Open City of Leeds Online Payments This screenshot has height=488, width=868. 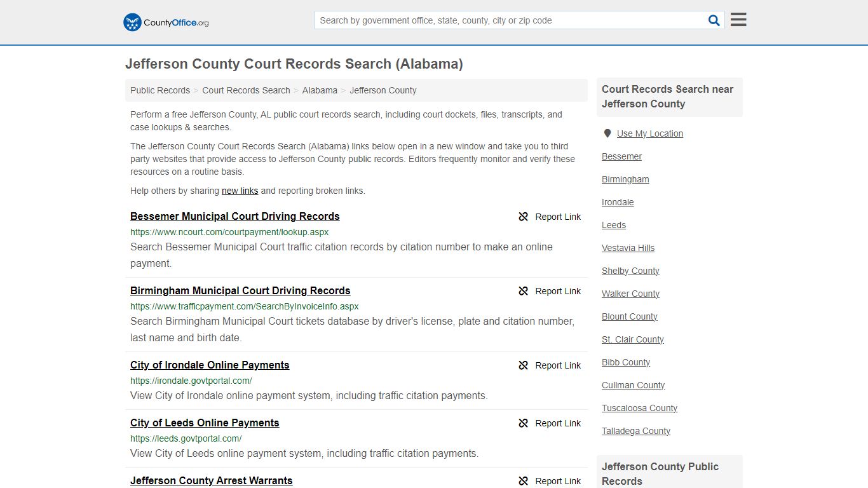pos(205,423)
